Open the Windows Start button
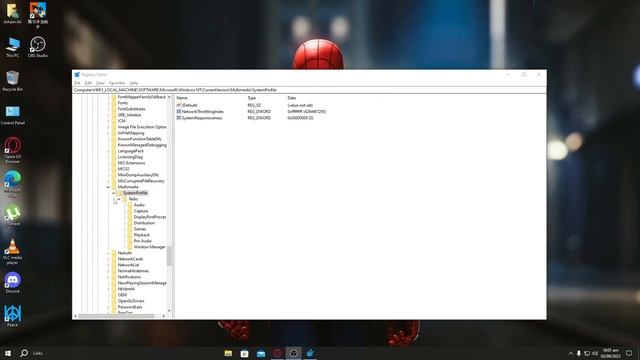 coord(8,353)
